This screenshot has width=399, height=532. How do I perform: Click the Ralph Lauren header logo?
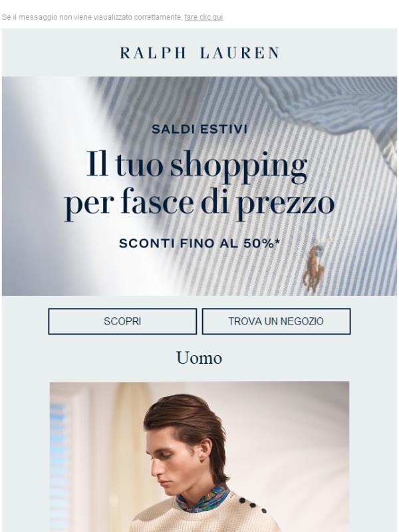(199, 53)
